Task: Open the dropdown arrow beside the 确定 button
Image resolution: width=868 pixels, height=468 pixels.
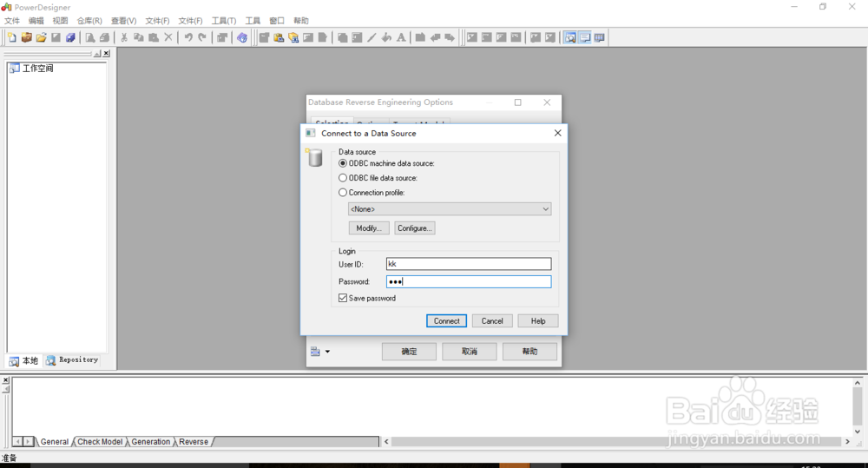Action: tap(328, 352)
